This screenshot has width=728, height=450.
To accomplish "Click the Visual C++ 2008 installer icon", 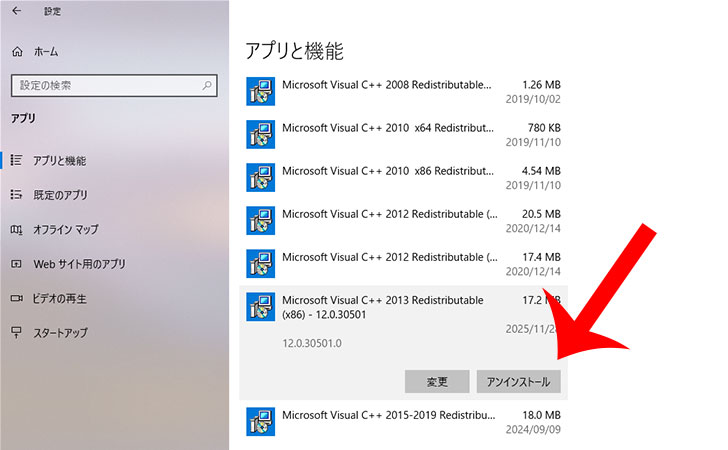I will click(260, 92).
